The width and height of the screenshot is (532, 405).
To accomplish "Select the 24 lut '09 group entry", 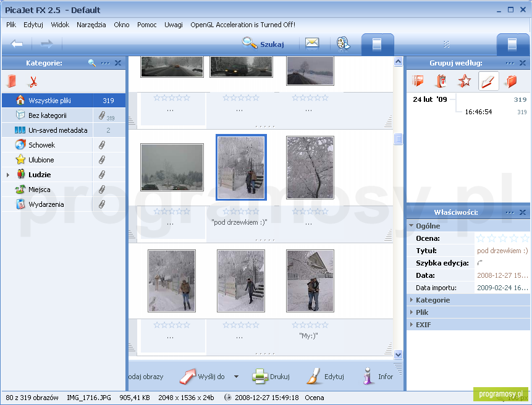I will click(430, 99).
